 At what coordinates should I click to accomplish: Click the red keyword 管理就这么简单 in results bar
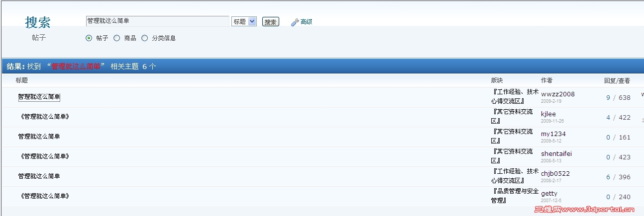[76, 67]
